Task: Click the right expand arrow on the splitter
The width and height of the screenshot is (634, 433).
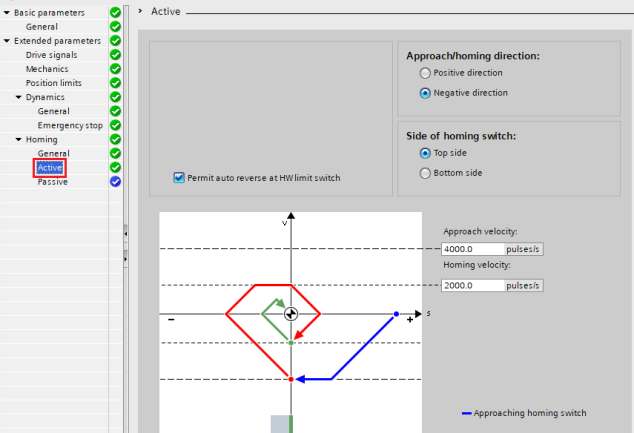Action: pyautogui.click(x=126, y=258)
